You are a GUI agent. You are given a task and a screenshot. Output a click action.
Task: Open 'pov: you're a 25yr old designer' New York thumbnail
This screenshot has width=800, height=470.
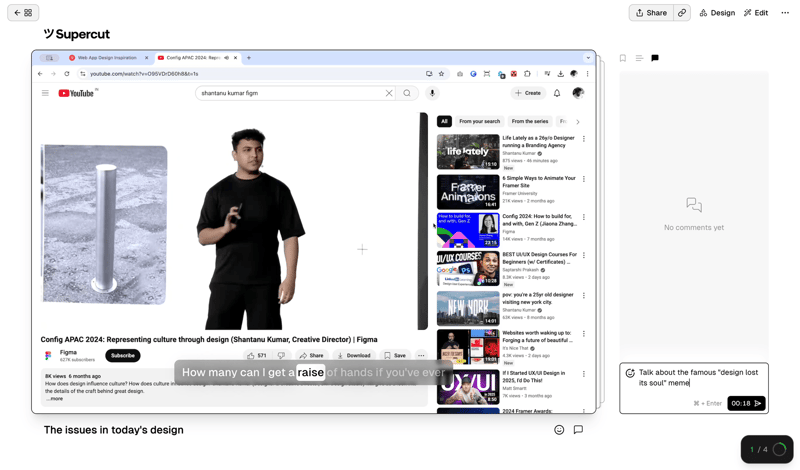point(468,309)
